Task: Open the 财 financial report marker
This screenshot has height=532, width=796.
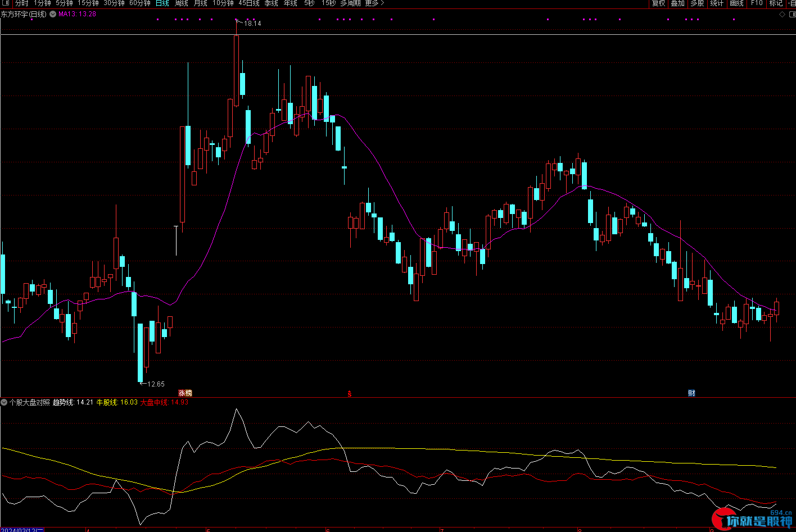Action: [x=691, y=393]
